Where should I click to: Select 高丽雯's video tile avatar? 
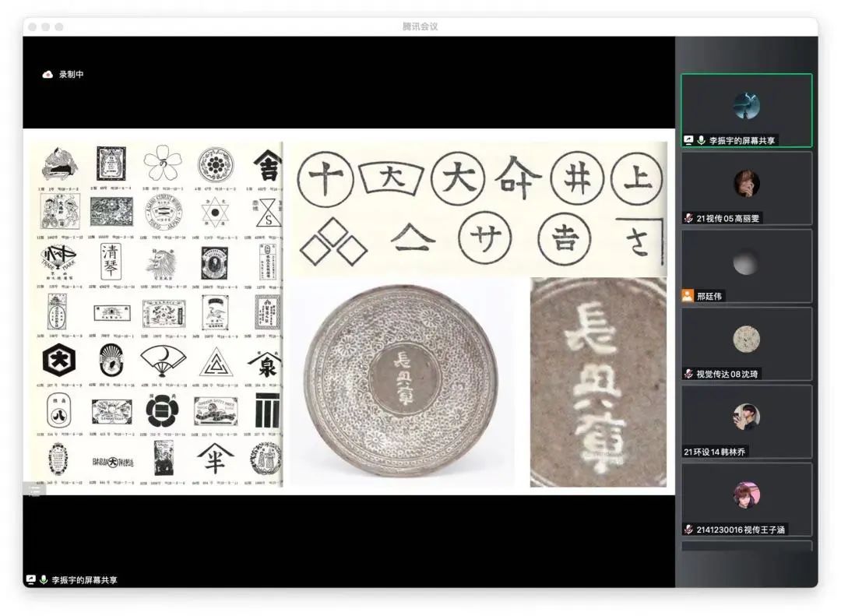(746, 183)
